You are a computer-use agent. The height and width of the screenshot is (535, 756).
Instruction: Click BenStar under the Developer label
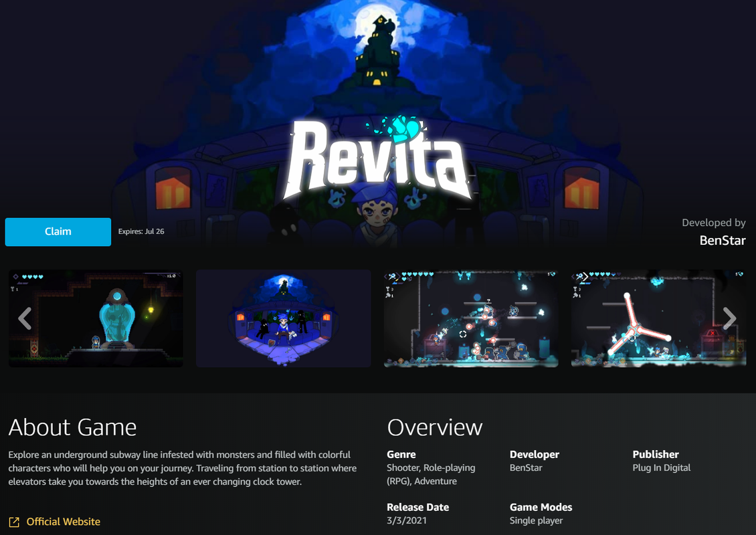coord(526,467)
